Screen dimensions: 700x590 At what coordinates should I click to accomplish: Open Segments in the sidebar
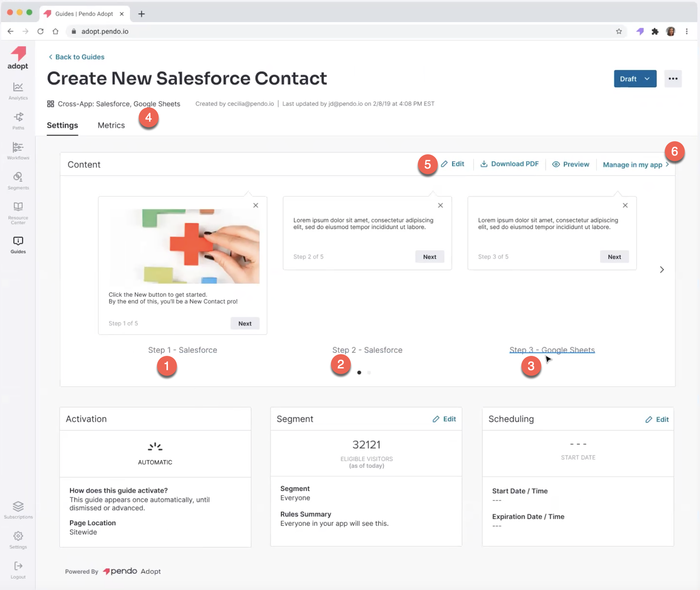tap(18, 181)
